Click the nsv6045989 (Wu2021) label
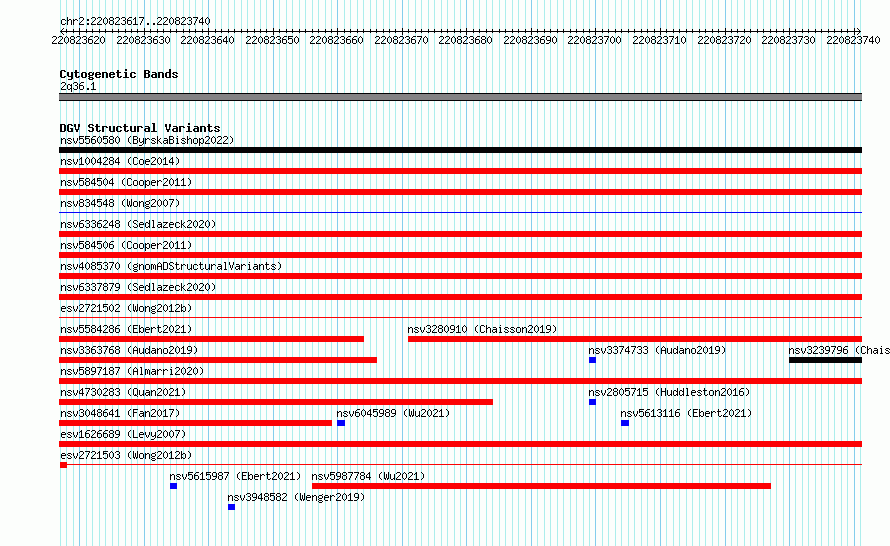 [393, 413]
